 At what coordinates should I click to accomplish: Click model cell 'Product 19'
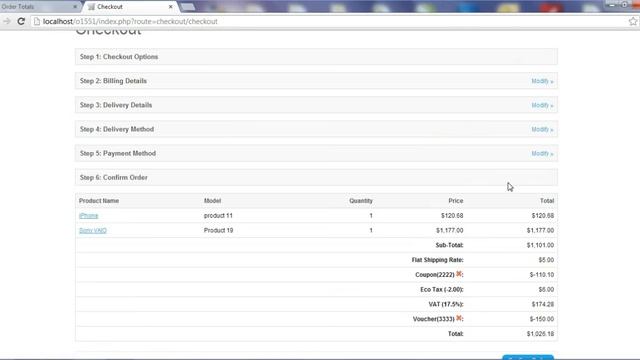[218, 230]
